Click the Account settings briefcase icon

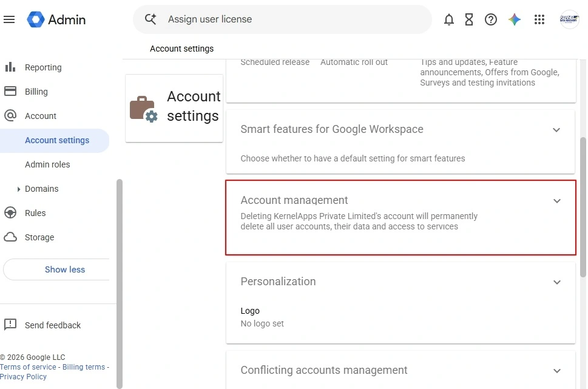click(x=144, y=109)
